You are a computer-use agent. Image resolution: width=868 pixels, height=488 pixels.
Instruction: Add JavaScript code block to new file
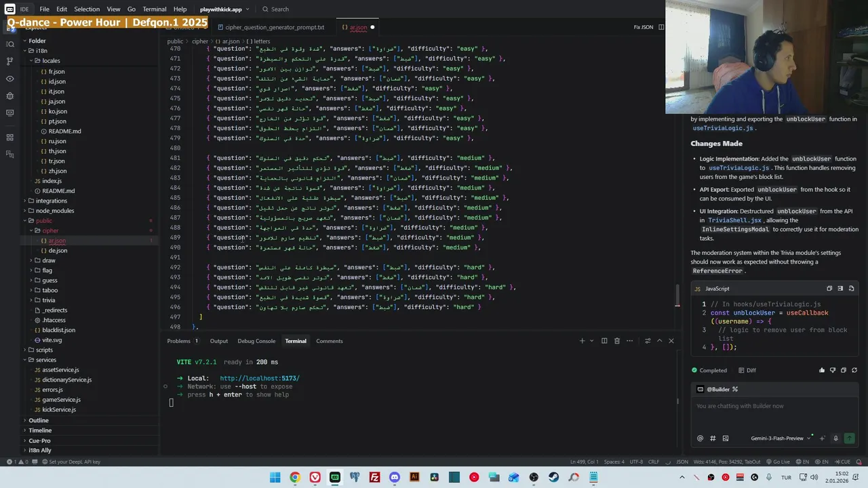(852, 289)
